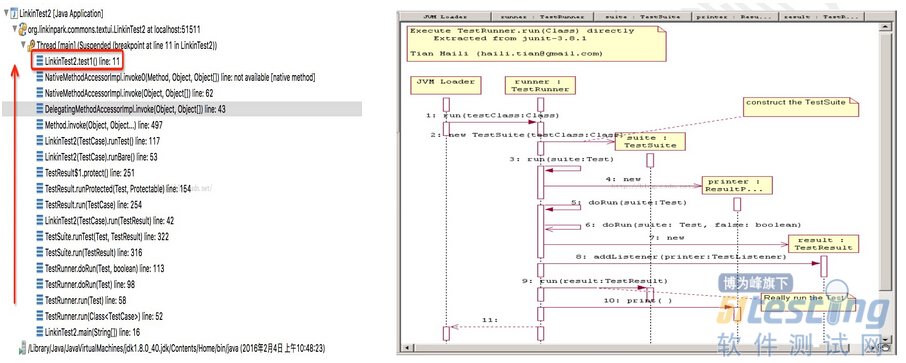Collapse the Thread [main] suspended node
Screen dimensions: 906x363
point(23,45)
